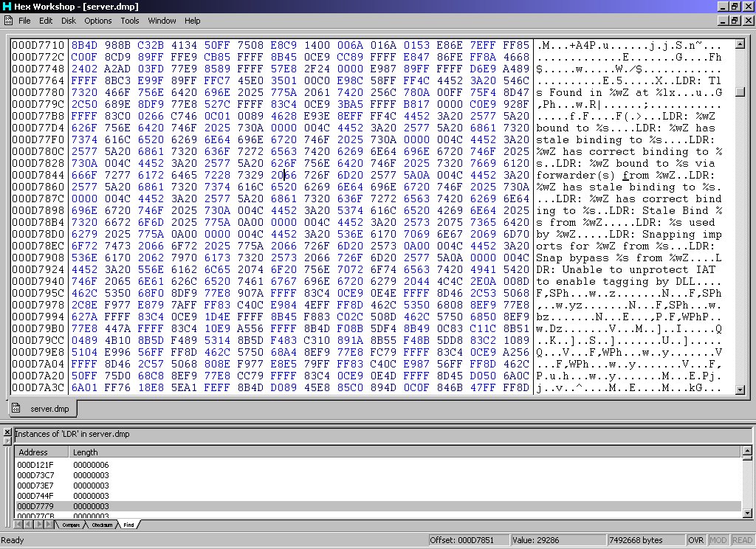Viewport: 756px width, 549px height.
Task: Switch to the Checksum results tab
Action: point(102,525)
